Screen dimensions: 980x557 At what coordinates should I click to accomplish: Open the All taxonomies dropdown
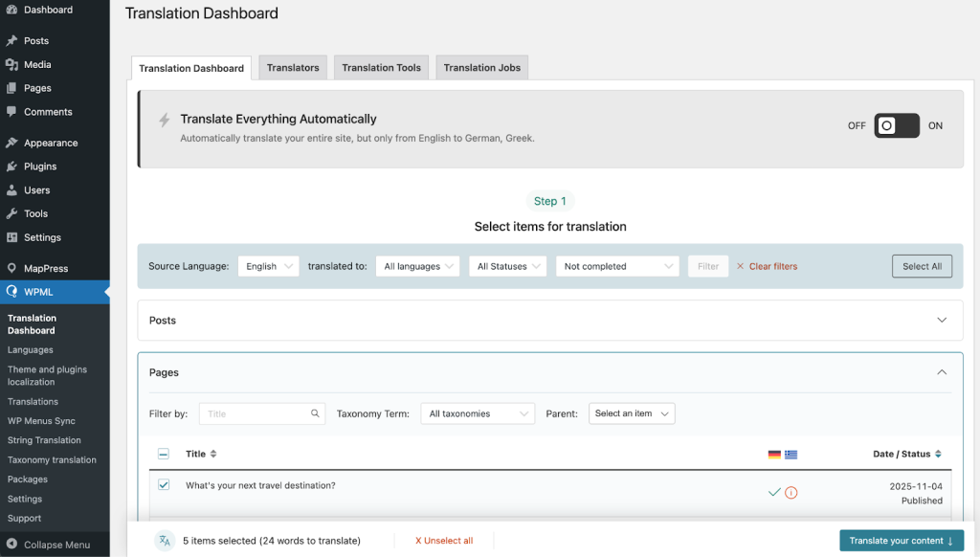(478, 413)
